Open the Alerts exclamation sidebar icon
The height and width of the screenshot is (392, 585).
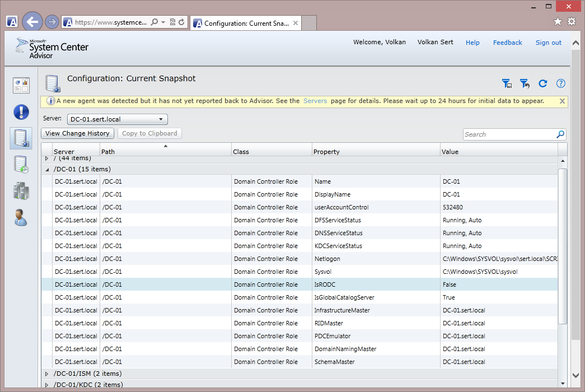[21, 112]
